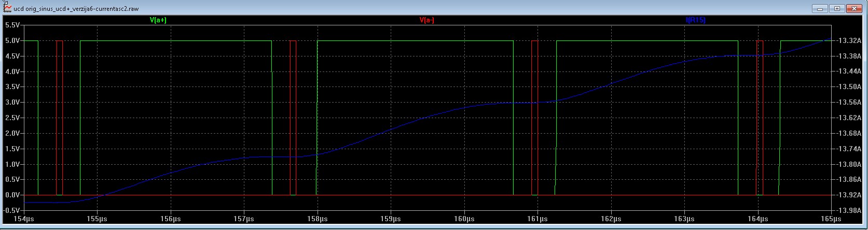
Task: Maximize the waveform window
Action: click(x=837, y=8)
